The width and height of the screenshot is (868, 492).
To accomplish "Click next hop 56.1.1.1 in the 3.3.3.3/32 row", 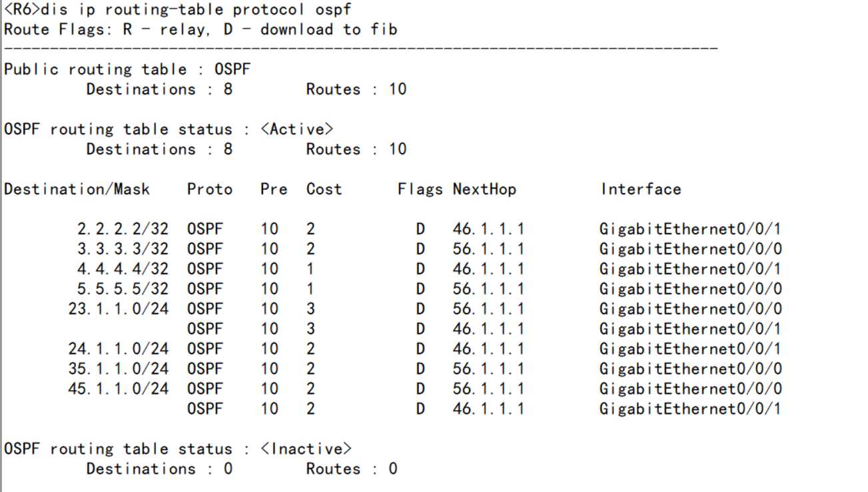I will (488, 250).
